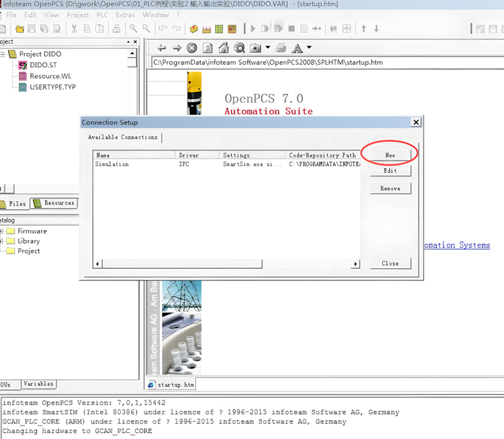
Task: Click the browser Back arrow icon
Action: (x=161, y=48)
